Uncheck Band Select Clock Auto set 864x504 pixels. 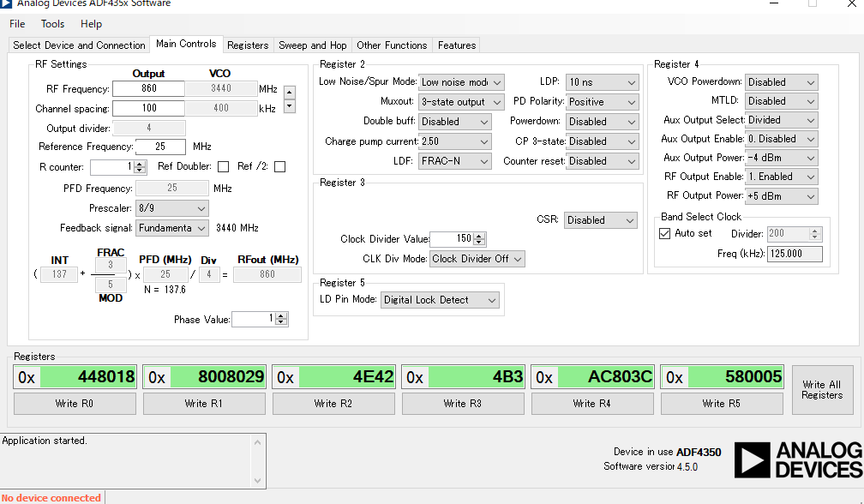pyautogui.click(x=664, y=233)
